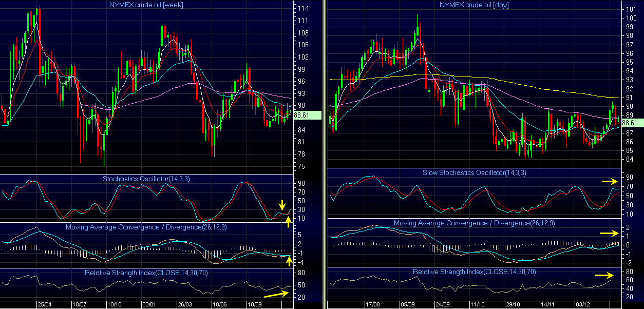The width and height of the screenshot is (644, 309).
Task: Click price level 75 on weekly price axis
Action: tap(301, 167)
